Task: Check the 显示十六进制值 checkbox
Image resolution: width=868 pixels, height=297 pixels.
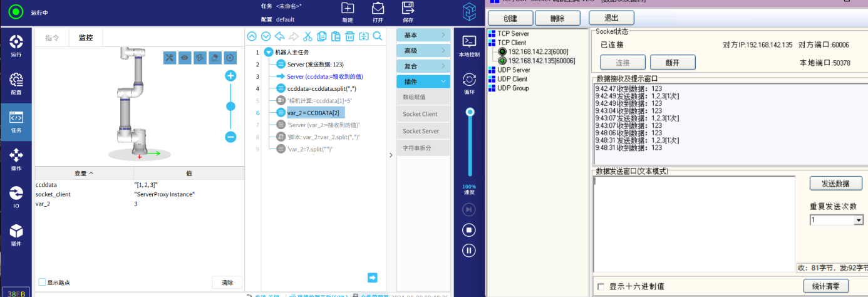Action: click(x=601, y=286)
